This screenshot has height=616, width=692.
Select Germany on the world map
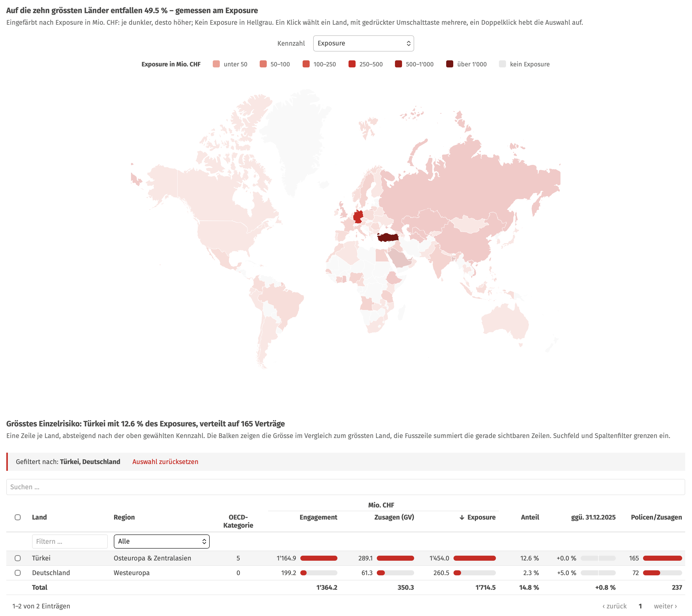[x=358, y=216]
